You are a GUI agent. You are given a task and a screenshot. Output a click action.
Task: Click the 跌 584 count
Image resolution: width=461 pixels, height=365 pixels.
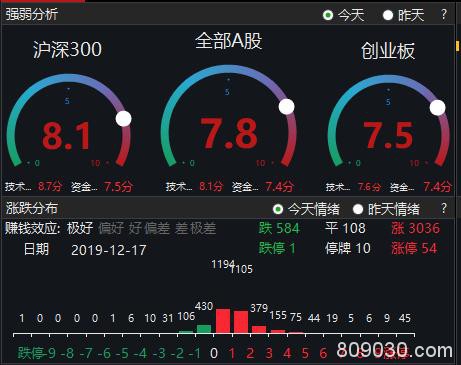tap(279, 228)
